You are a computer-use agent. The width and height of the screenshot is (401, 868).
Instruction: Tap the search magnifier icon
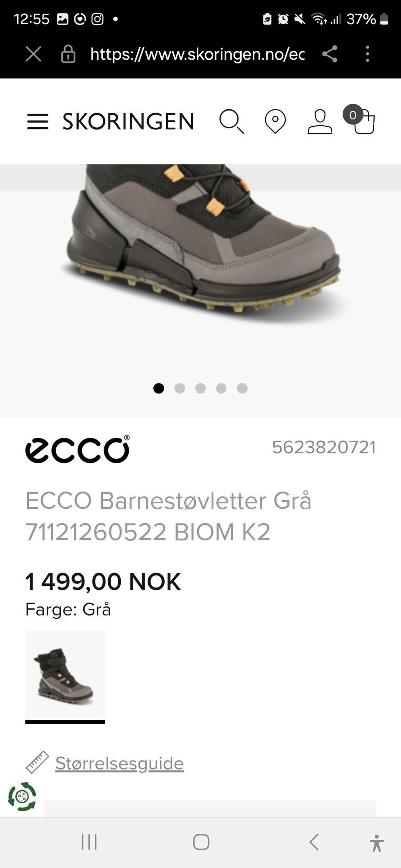point(232,121)
